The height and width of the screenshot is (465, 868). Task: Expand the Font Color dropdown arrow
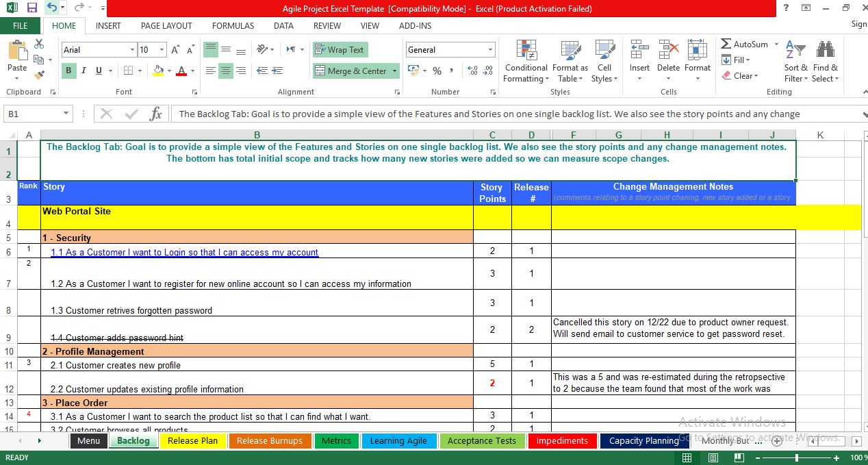193,71
